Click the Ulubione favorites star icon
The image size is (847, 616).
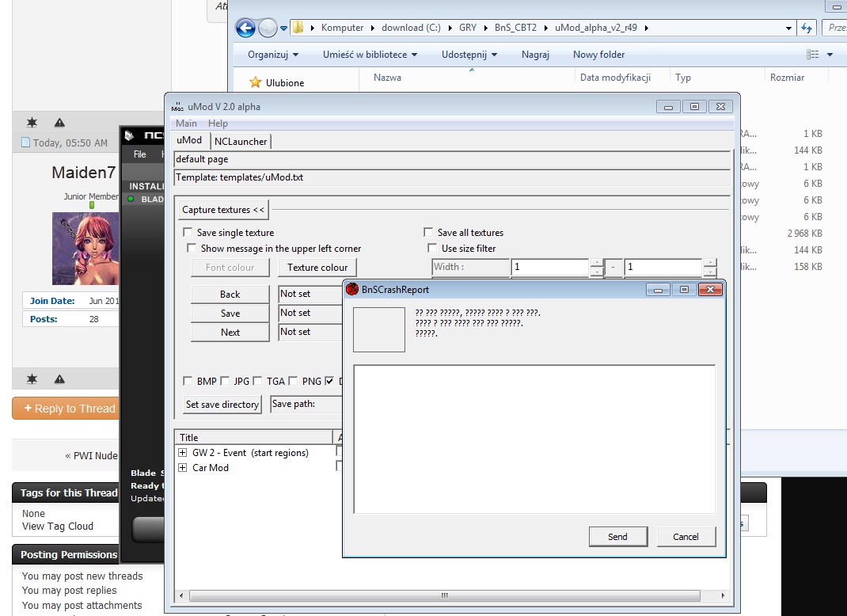256,82
